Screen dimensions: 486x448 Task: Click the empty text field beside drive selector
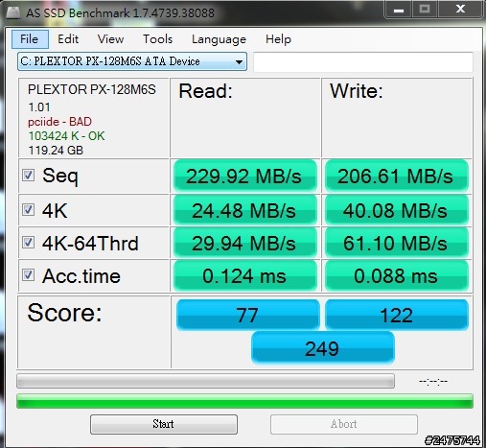(x=363, y=62)
